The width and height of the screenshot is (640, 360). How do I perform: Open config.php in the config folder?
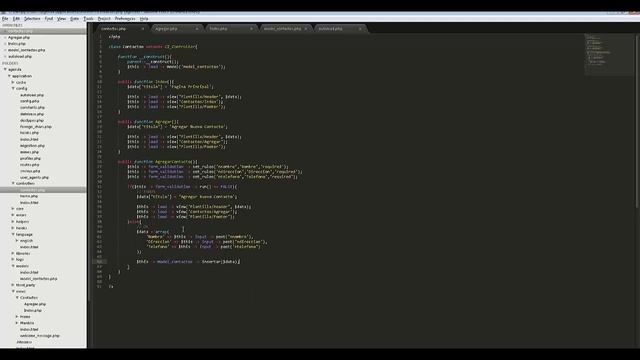coord(30,101)
